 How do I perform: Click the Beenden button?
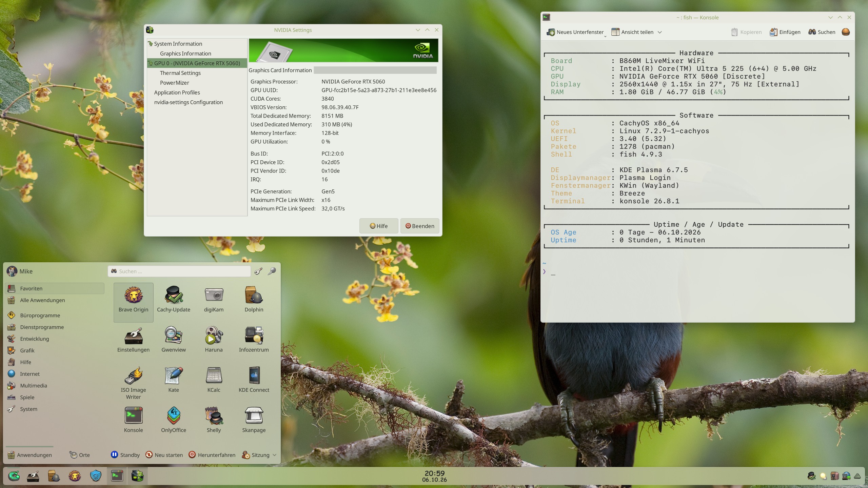click(x=419, y=226)
